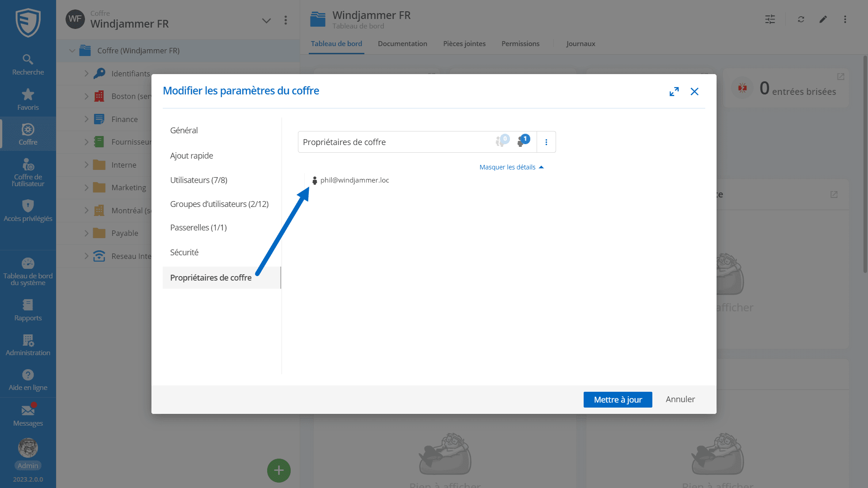Image resolution: width=868 pixels, height=488 pixels.
Task: Open Rapports in the sidebar
Action: tap(28, 310)
